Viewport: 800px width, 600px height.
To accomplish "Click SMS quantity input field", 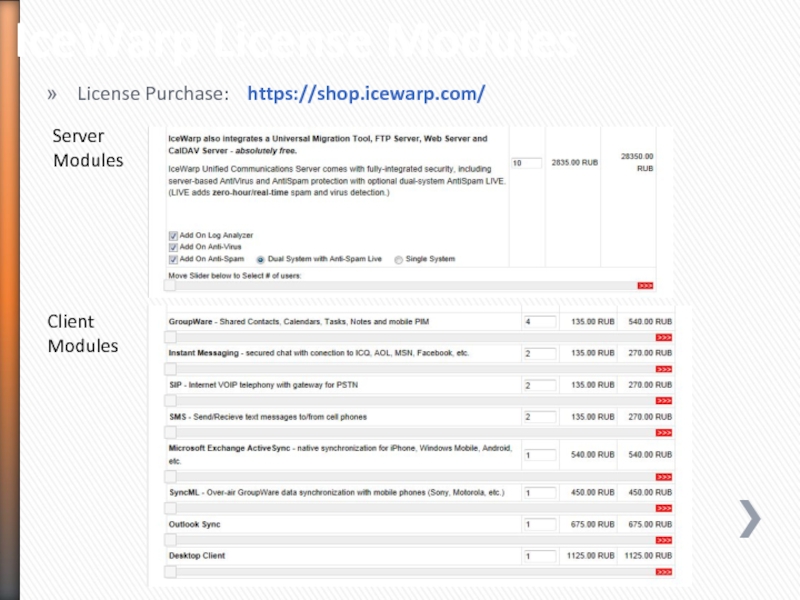I will click(x=540, y=417).
